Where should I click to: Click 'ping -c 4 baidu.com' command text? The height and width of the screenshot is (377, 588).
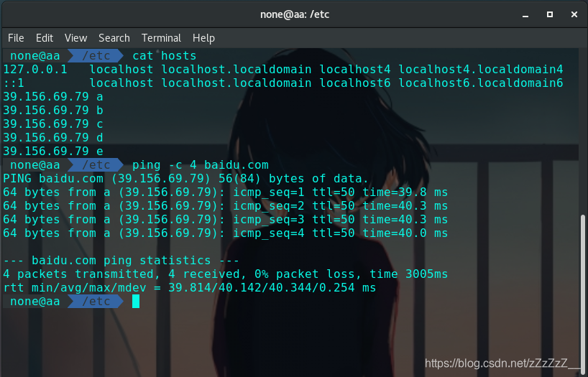tap(201, 165)
